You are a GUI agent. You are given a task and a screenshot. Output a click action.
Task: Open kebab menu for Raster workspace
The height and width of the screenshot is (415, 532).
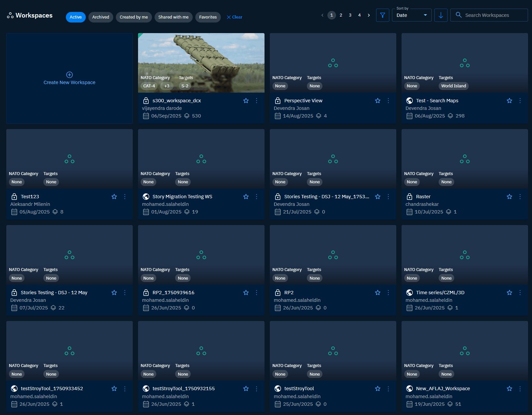click(x=520, y=197)
